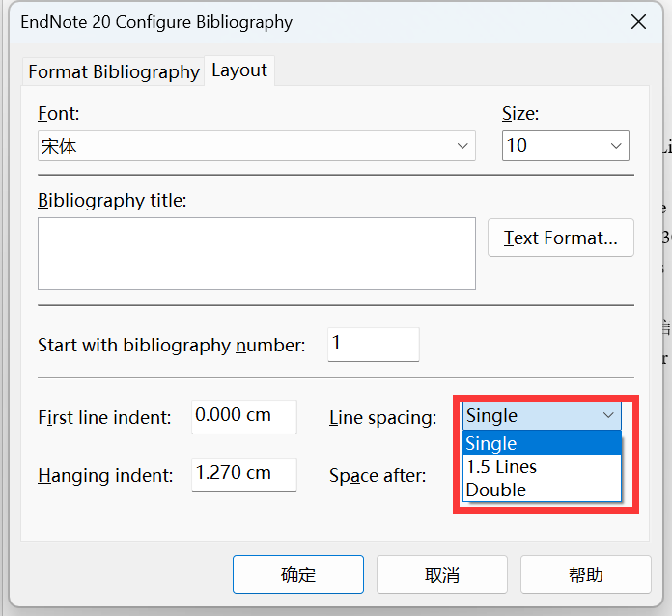672x616 pixels.
Task: Close the Configure Bibliography dialog
Action: [638, 21]
